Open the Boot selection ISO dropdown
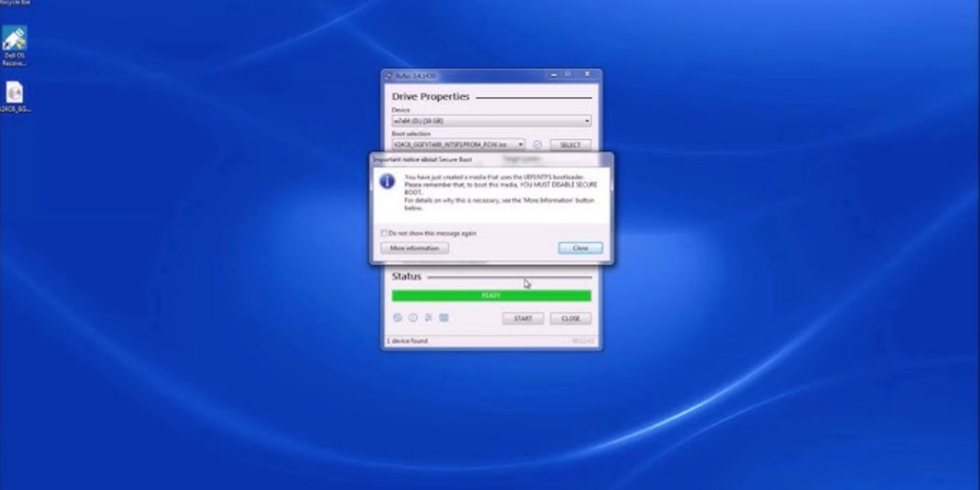The image size is (980, 490). (458, 145)
